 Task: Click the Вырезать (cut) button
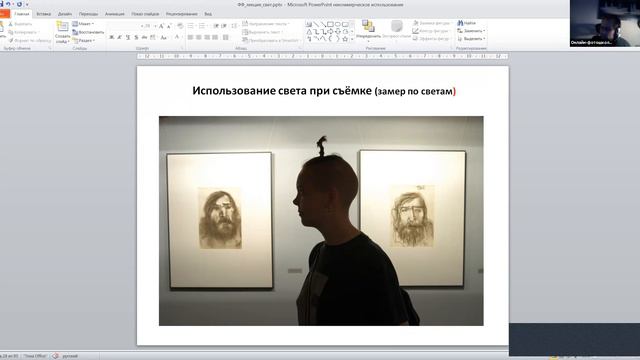21,24
